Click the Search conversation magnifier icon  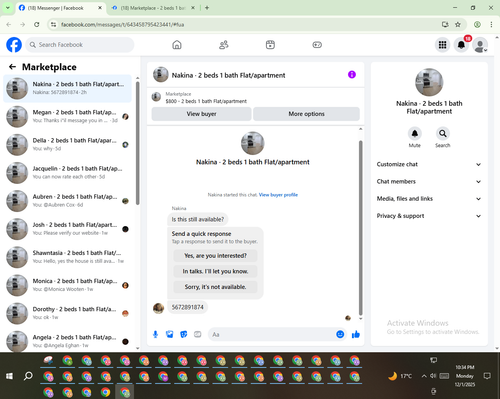pos(443,134)
